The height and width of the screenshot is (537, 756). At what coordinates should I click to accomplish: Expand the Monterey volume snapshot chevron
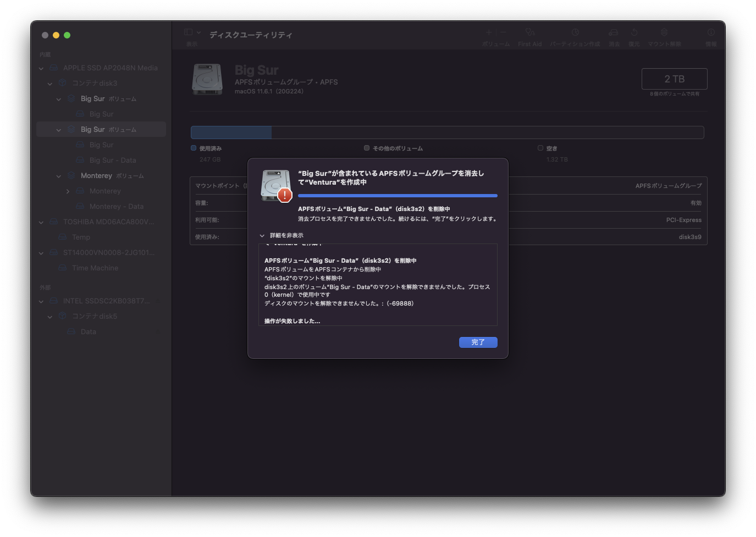pyautogui.click(x=68, y=191)
